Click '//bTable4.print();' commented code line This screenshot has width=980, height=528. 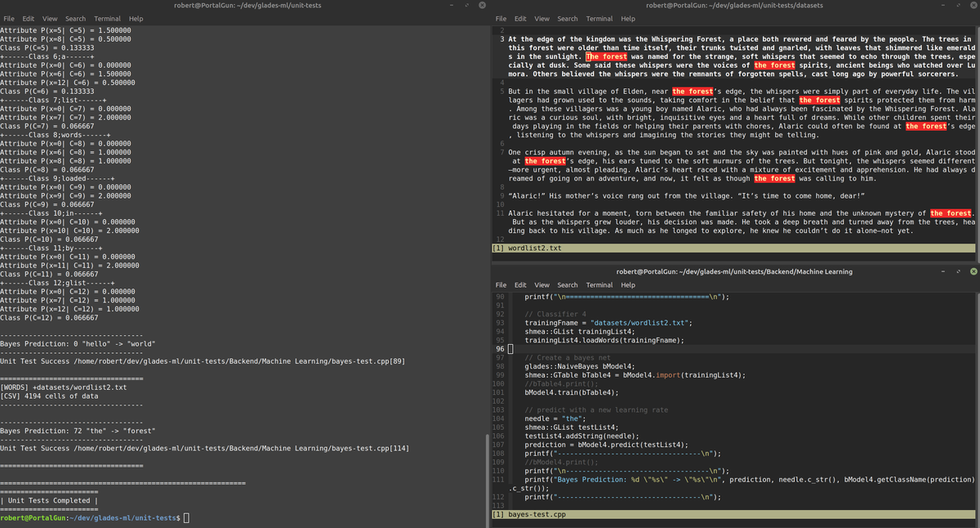tap(562, 384)
